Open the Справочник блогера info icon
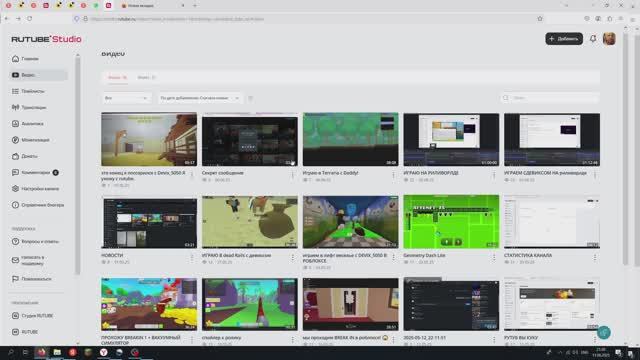The height and width of the screenshot is (360, 640). coord(16,205)
